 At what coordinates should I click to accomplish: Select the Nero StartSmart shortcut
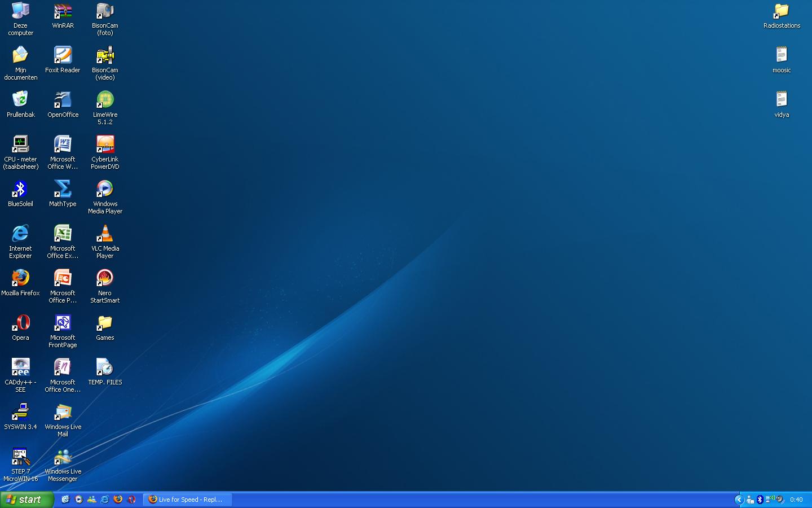105,286
